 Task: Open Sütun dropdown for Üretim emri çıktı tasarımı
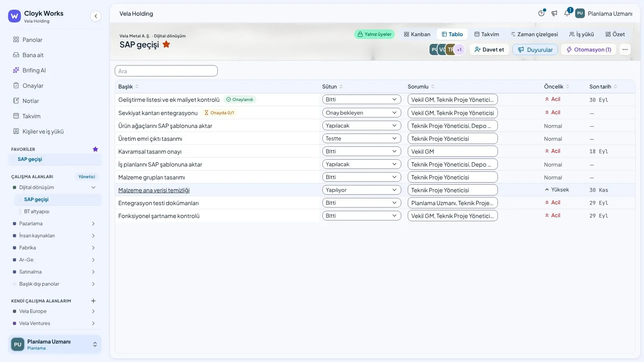click(x=361, y=138)
